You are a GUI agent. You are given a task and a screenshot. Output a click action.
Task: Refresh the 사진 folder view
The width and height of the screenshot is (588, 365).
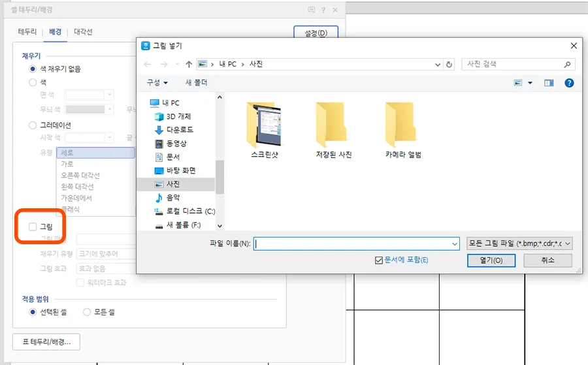(x=449, y=65)
